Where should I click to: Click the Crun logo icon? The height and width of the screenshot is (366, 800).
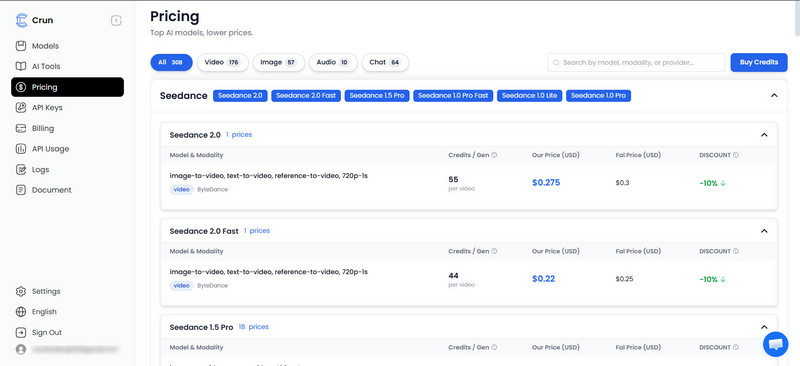[21, 20]
